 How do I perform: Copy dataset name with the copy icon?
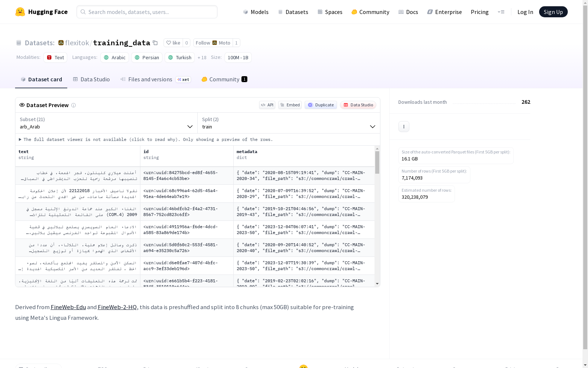pyautogui.click(x=155, y=43)
